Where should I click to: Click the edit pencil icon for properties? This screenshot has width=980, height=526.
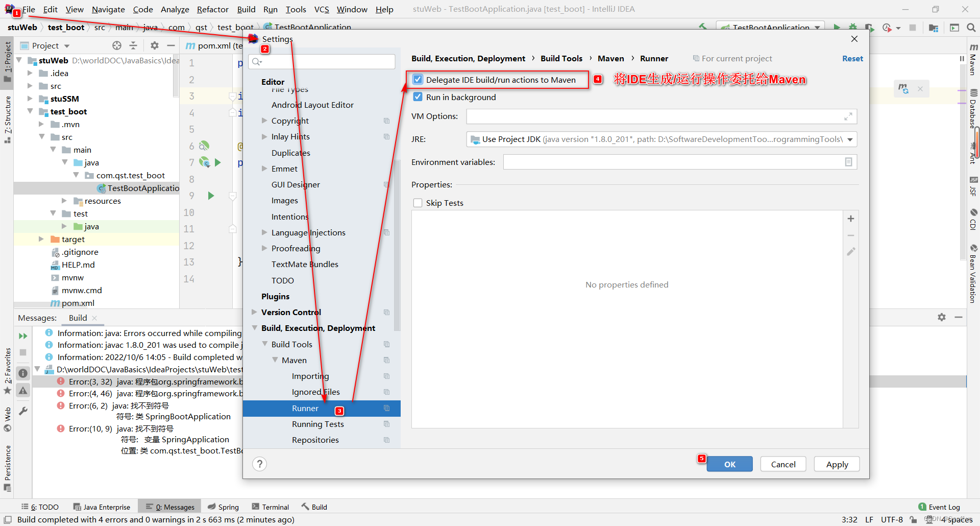pyautogui.click(x=851, y=251)
